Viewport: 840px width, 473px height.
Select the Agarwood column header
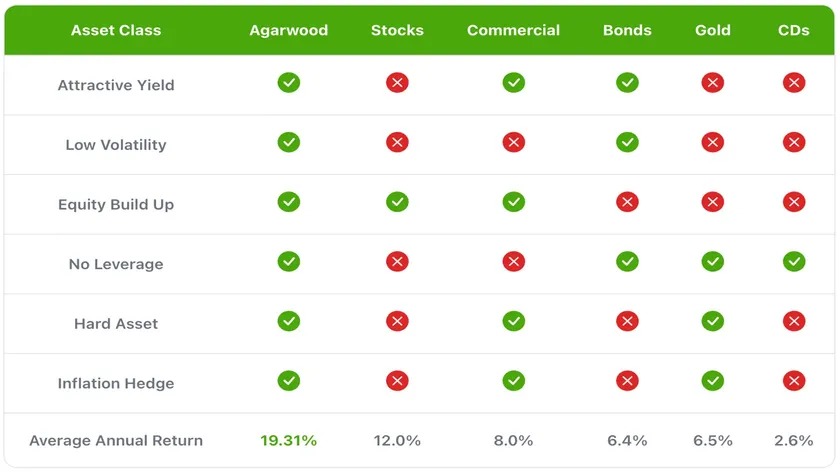[289, 30]
